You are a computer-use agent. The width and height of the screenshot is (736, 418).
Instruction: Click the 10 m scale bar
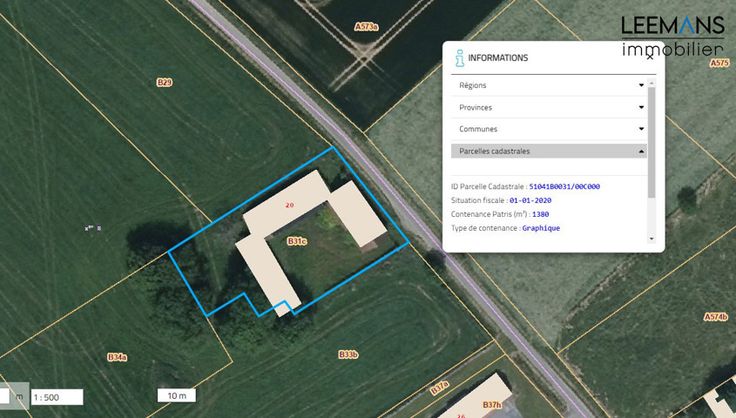click(176, 395)
